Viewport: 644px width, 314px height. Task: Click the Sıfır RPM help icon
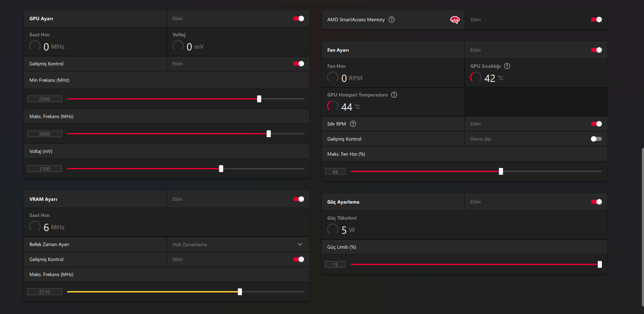click(353, 124)
